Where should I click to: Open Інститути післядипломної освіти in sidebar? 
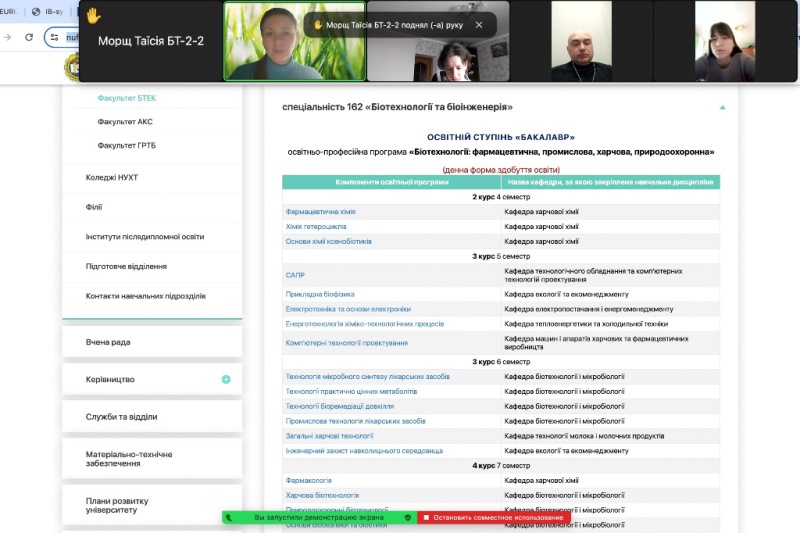click(x=145, y=237)
